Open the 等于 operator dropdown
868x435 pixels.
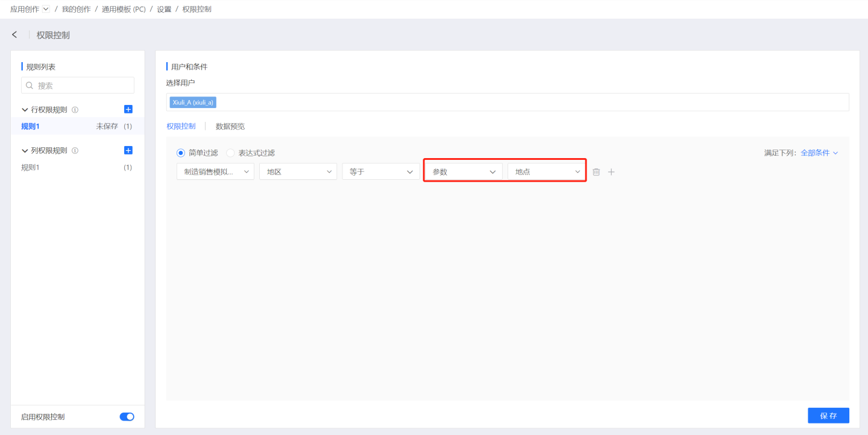point(380,172)
